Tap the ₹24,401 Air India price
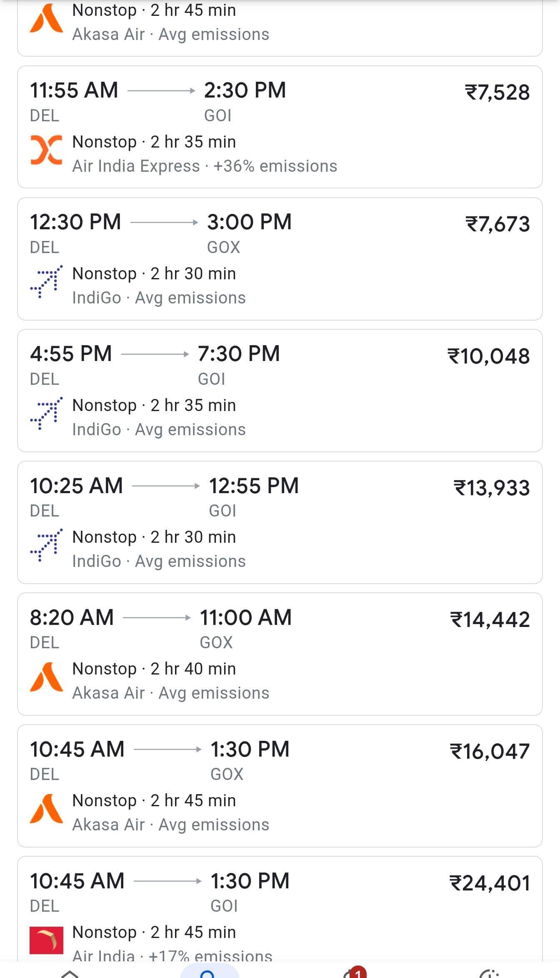 490,883
